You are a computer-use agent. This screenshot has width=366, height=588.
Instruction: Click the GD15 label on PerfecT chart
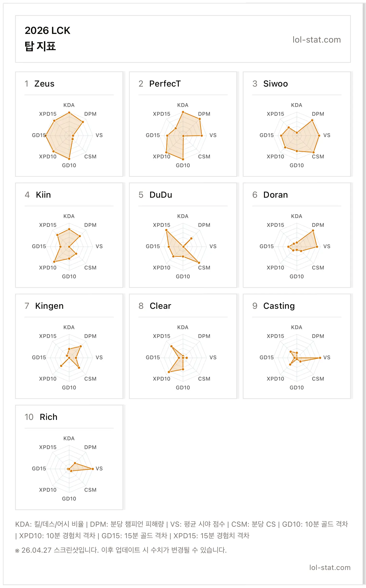point(152,135)
